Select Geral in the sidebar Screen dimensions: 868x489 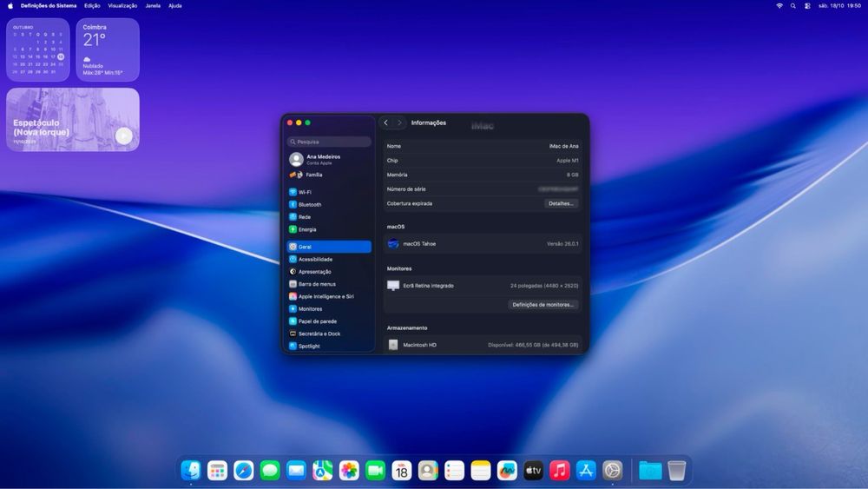click(x=329, y=247)
